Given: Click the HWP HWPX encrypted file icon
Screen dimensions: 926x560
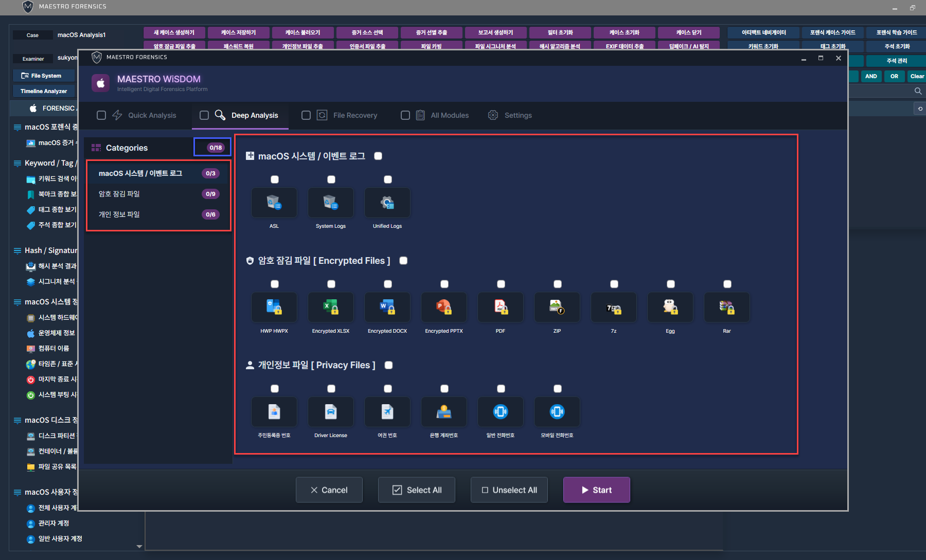Looking at the screenshot, I should point(274,308).
